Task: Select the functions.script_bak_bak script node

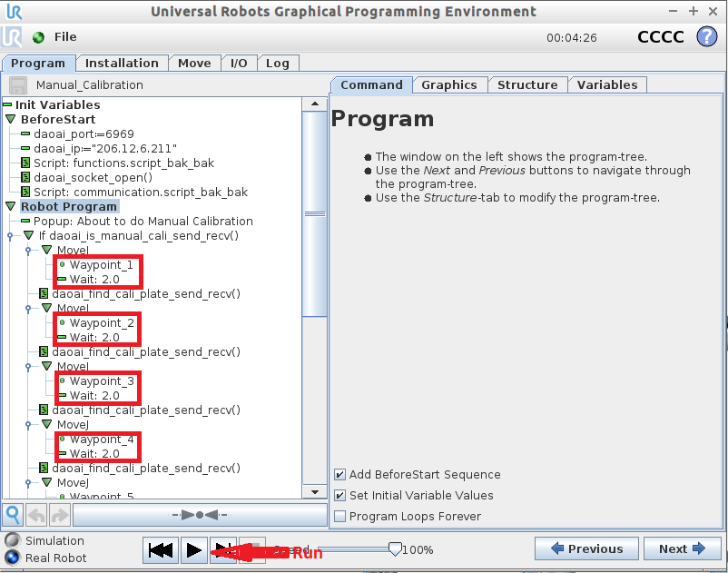Action: click(117, 163)
